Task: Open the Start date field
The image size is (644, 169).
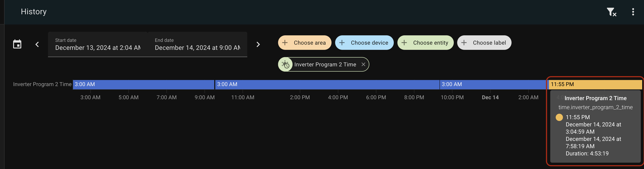Action: coord(98,48)
